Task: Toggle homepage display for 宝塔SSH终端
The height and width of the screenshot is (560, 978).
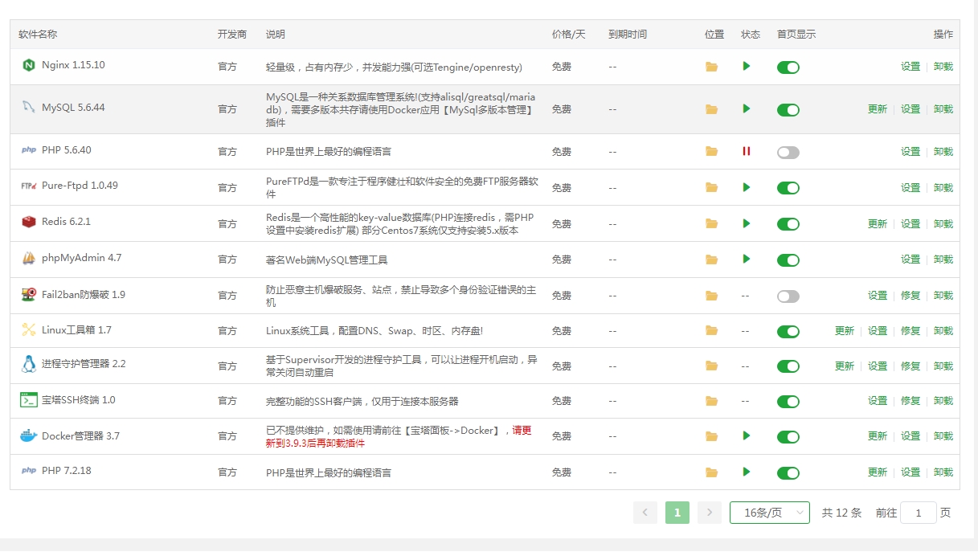Action: click(x=788, y=402)
